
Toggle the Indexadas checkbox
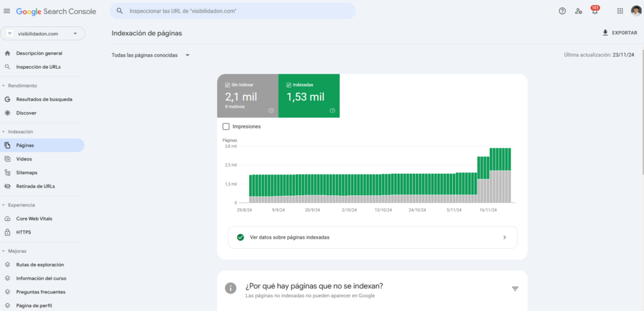coord(289,84)
